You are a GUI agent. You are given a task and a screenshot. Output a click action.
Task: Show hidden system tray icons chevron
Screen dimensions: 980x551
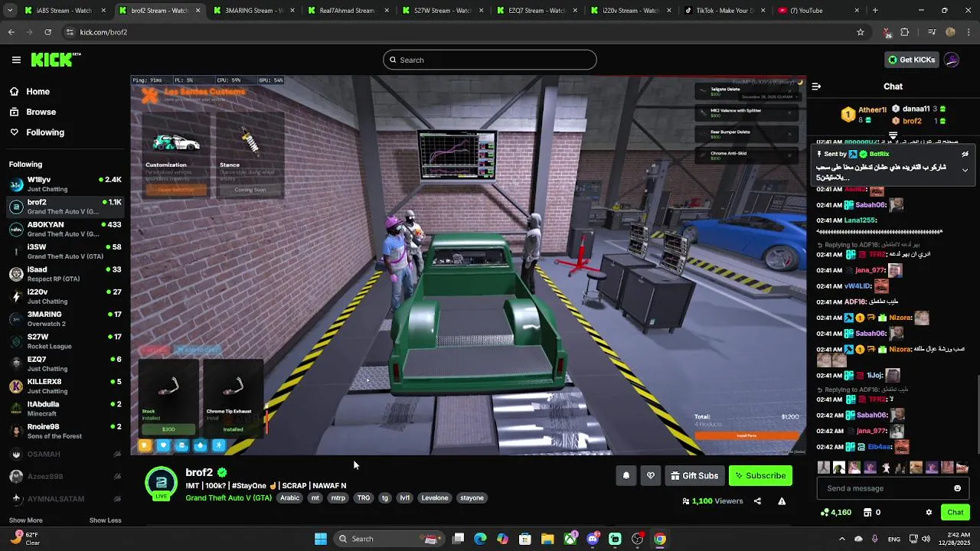click(841, 539)
